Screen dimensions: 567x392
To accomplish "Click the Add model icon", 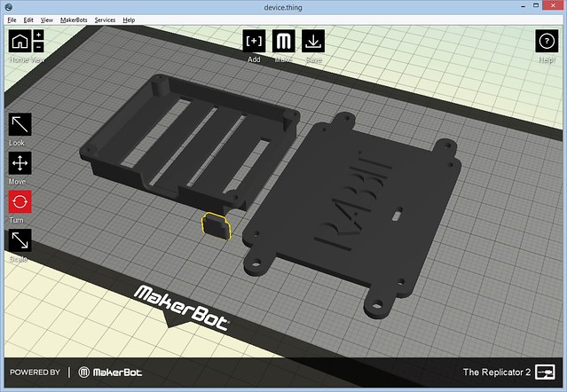I will tap(254, 41).
